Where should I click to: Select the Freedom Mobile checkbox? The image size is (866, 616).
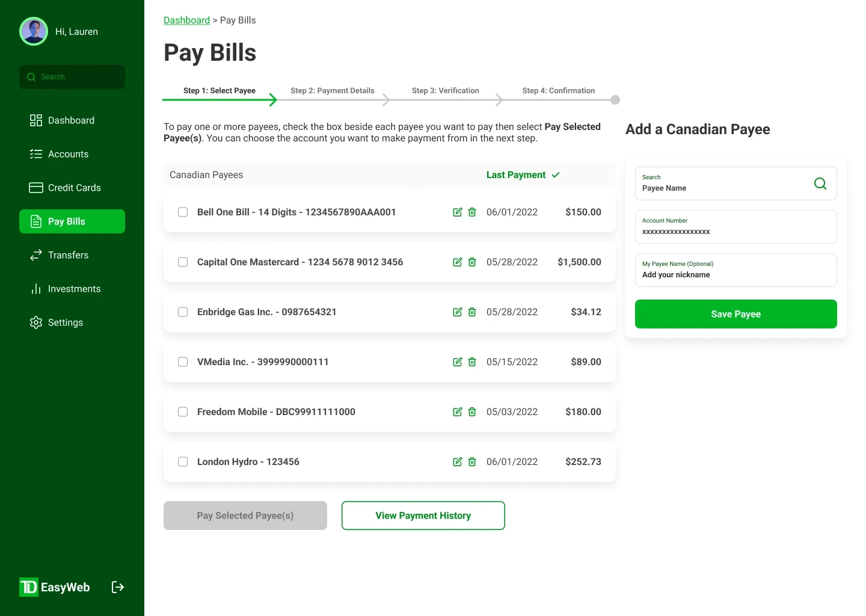click(183, 412)
